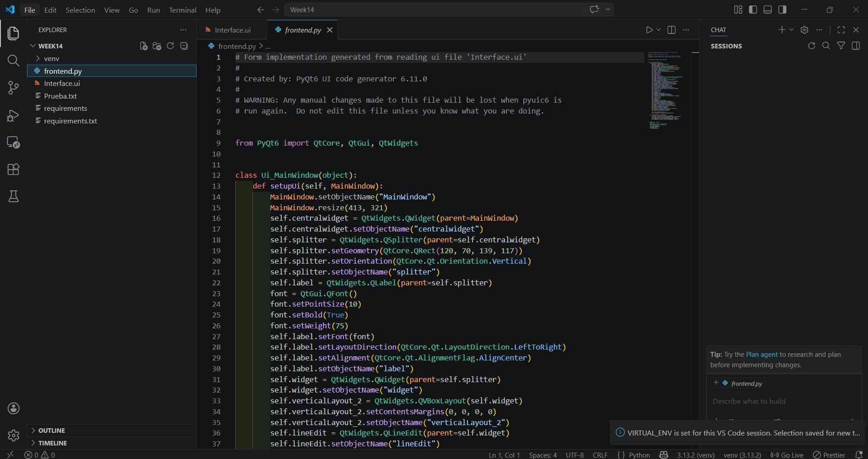Open chat settings gear
868x459 pixels.
(804, 30)
